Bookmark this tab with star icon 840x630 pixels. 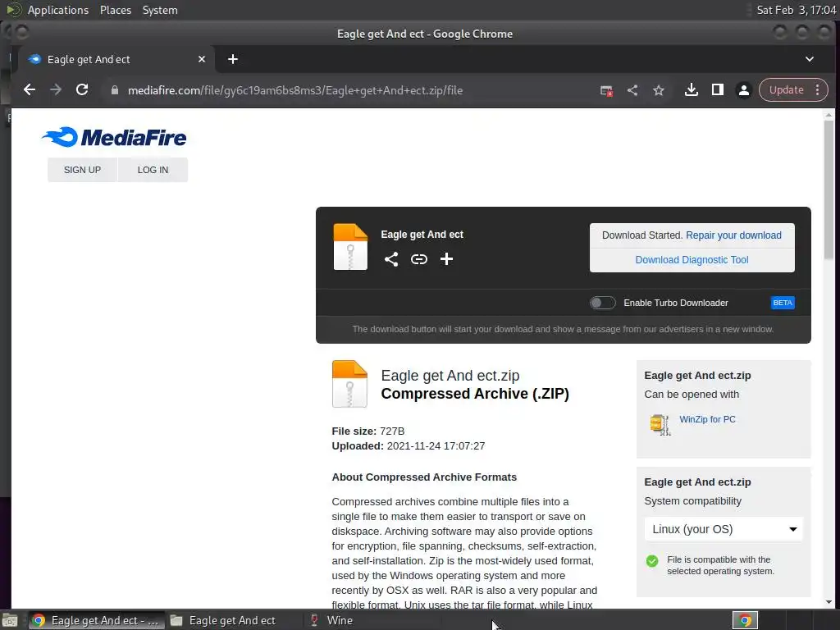pos(659,90)
